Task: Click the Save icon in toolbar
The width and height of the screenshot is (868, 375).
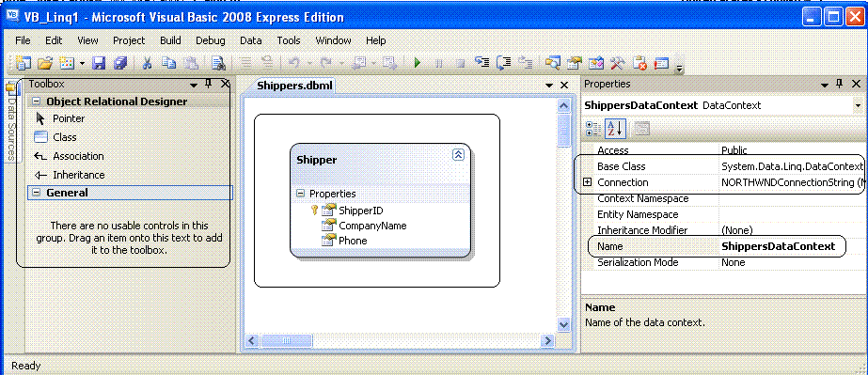Action: [x=99, y=63]
